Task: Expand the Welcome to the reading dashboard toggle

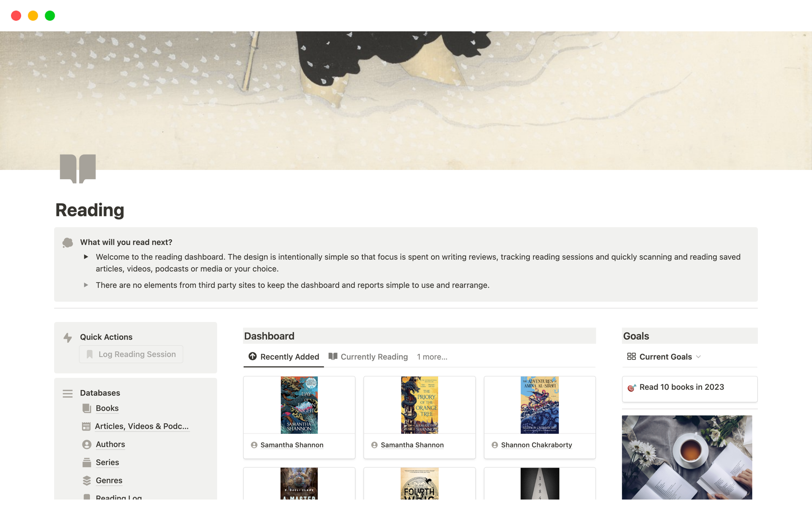Action: [x=86, y=257]
